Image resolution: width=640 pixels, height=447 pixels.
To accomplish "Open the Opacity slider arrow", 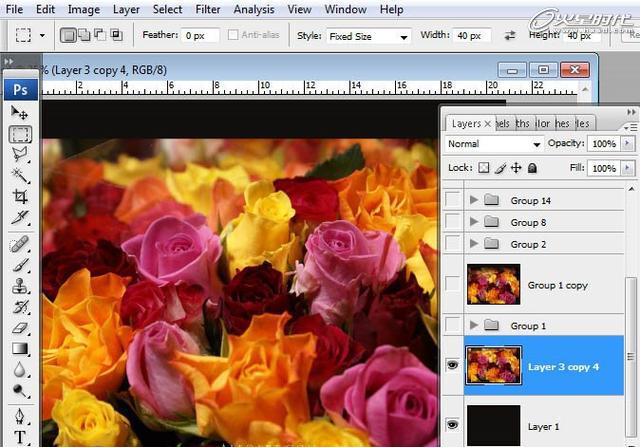I will [x=627, y=144].
